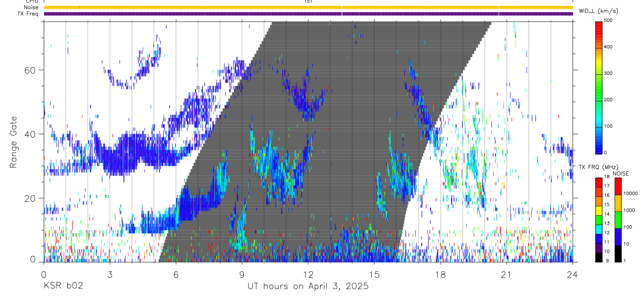The height and width of the screenshot is (297, 644).
Task: Click the 15 tick on the TX FRQ legend
Action: tap(608, 205)
